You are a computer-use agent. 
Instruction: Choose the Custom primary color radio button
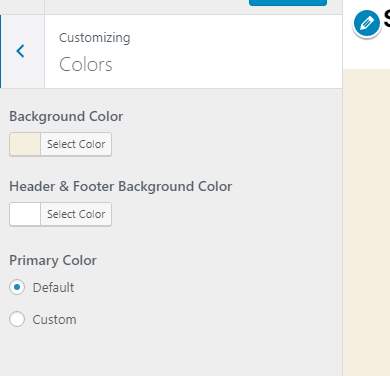click(17, 319)
